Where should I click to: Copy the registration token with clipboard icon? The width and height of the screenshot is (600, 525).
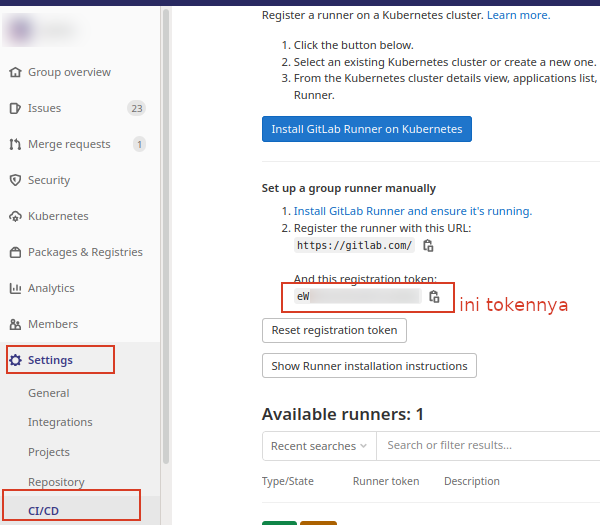[x=434, y=297]
